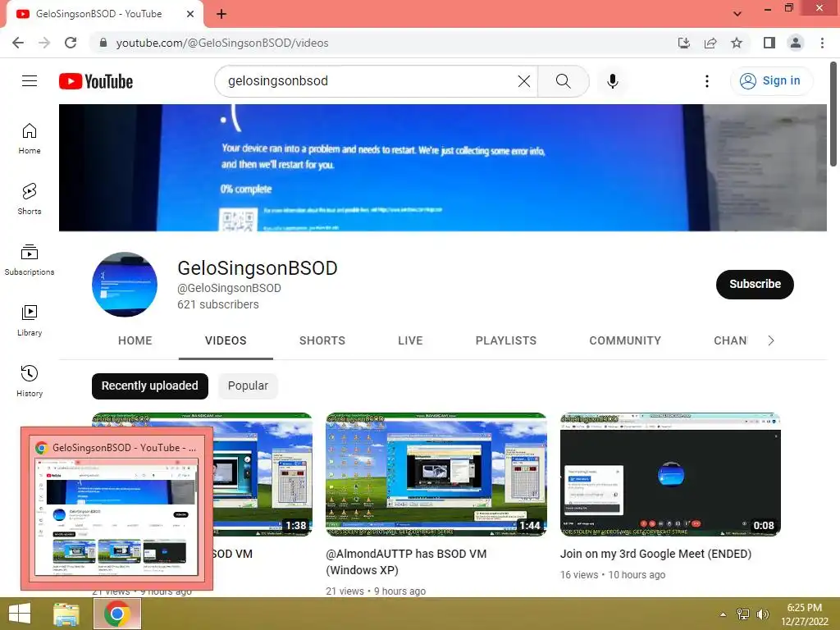Screen dimensions: 840x630
Task: Click the share page icon in address bar
Action: (710, 43)
